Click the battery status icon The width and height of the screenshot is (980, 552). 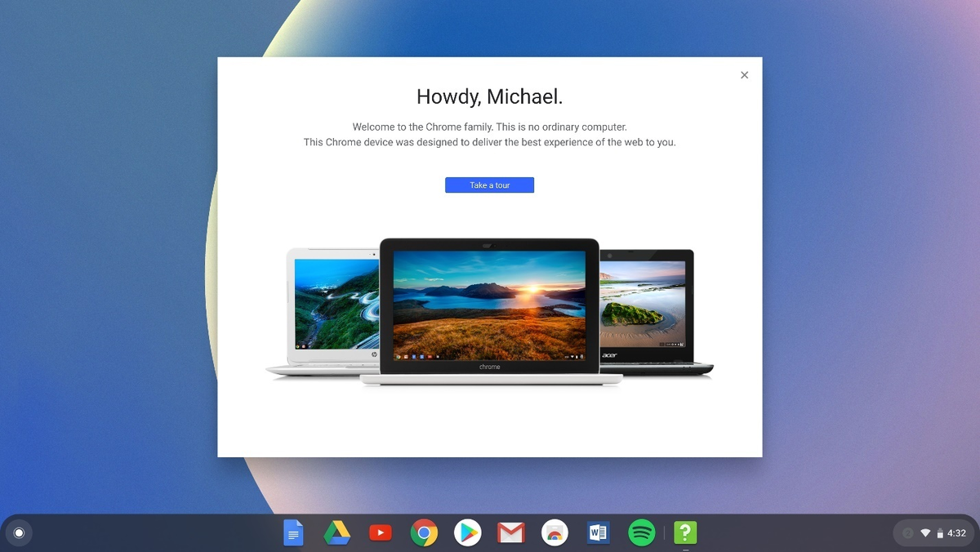pos(940,533)
